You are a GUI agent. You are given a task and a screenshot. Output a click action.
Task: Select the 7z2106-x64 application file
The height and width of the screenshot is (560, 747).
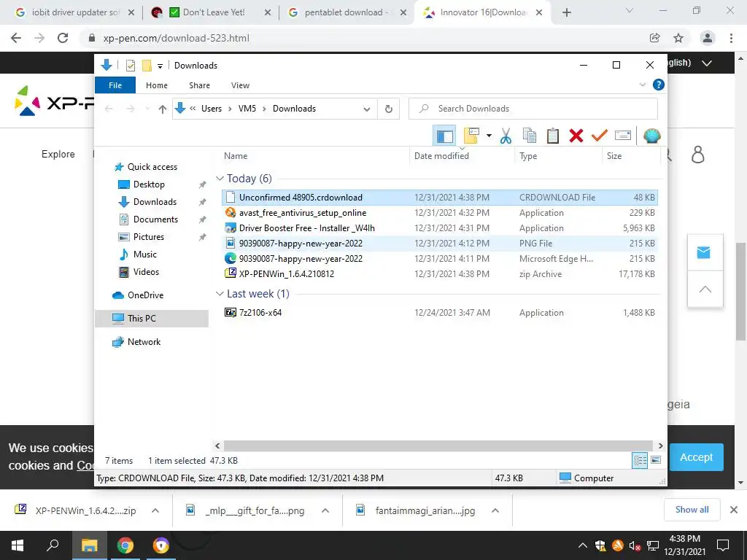[440, 312]
